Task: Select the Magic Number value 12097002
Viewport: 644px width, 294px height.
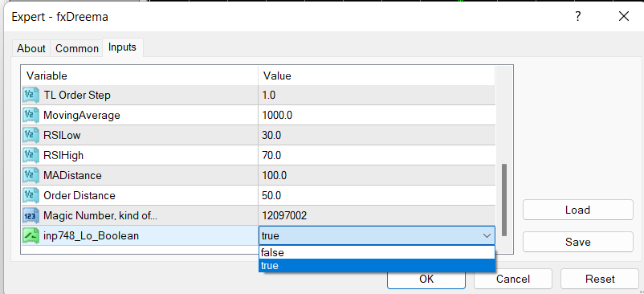Action: pyautogui.click(x=284, y=215)
